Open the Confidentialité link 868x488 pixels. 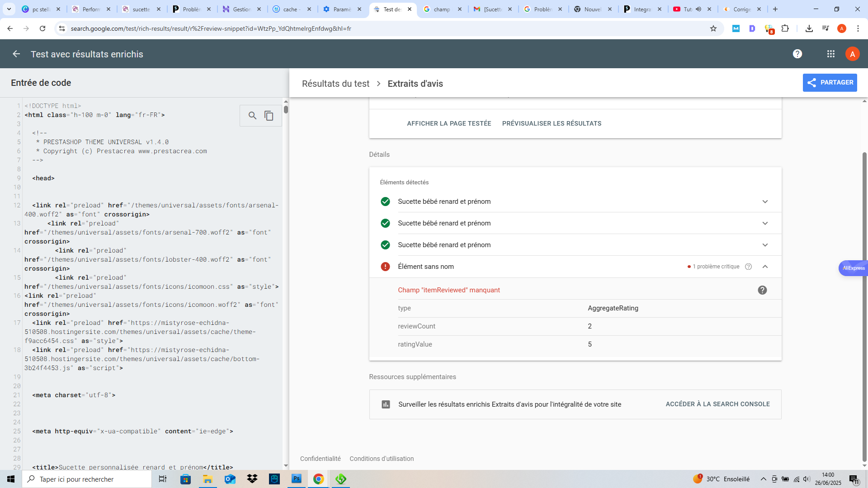(x=321, y=459)
